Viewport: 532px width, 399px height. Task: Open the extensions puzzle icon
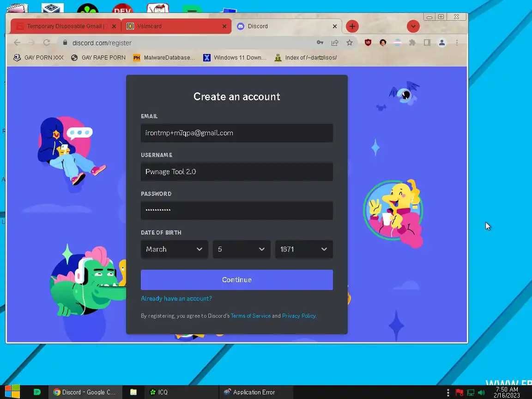click(412, 43)
